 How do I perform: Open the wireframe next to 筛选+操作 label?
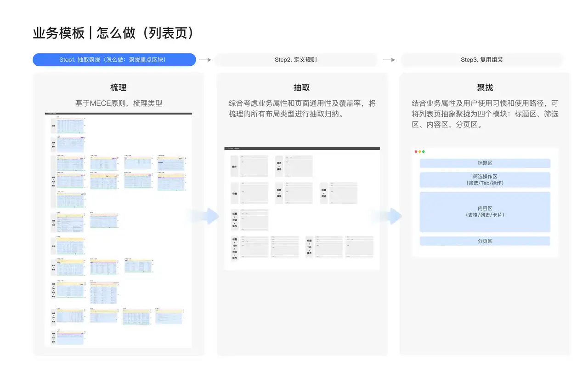point(298,166)
